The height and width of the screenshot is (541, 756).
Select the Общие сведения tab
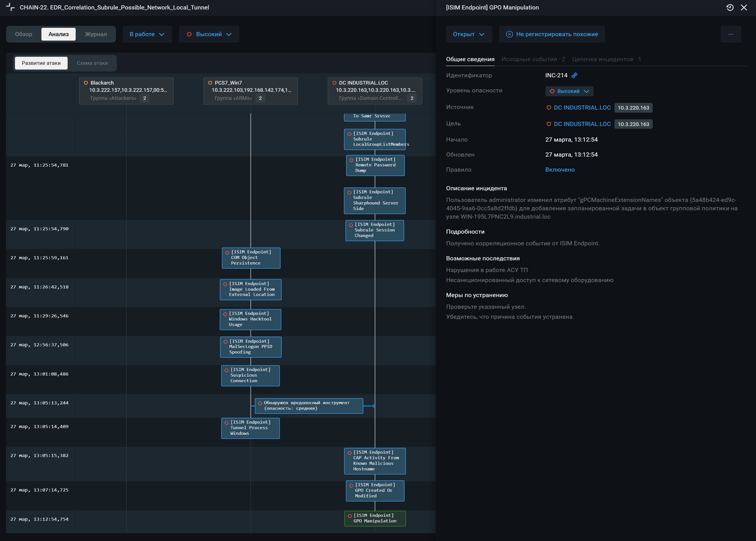(x=470, y=59)
